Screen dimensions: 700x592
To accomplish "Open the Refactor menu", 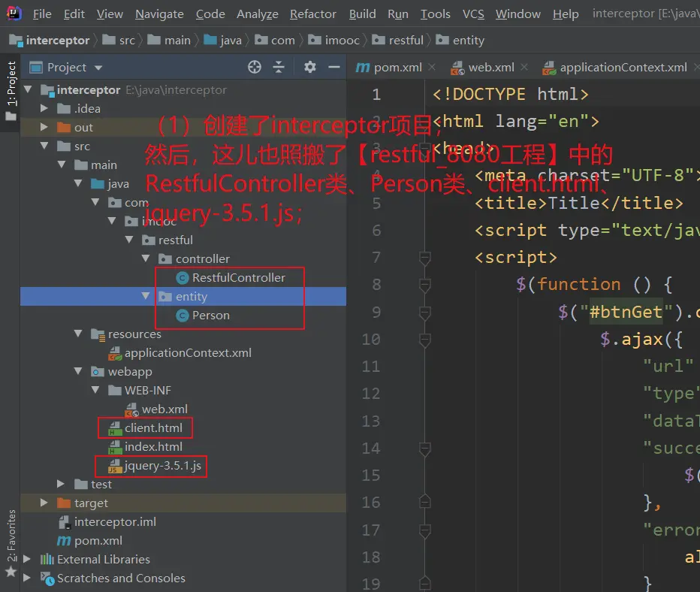I will [312, 14].
